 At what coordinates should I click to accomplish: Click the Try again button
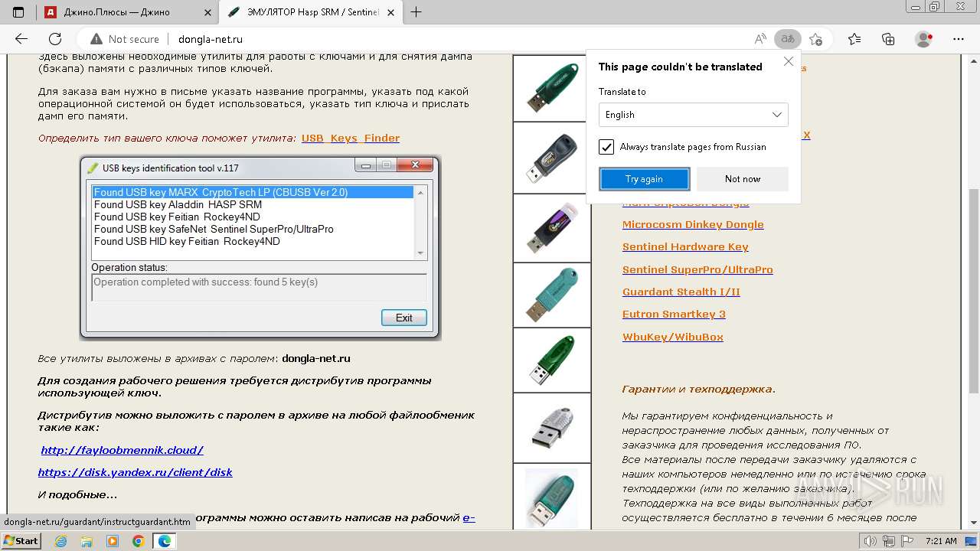(x=644, y=179)
